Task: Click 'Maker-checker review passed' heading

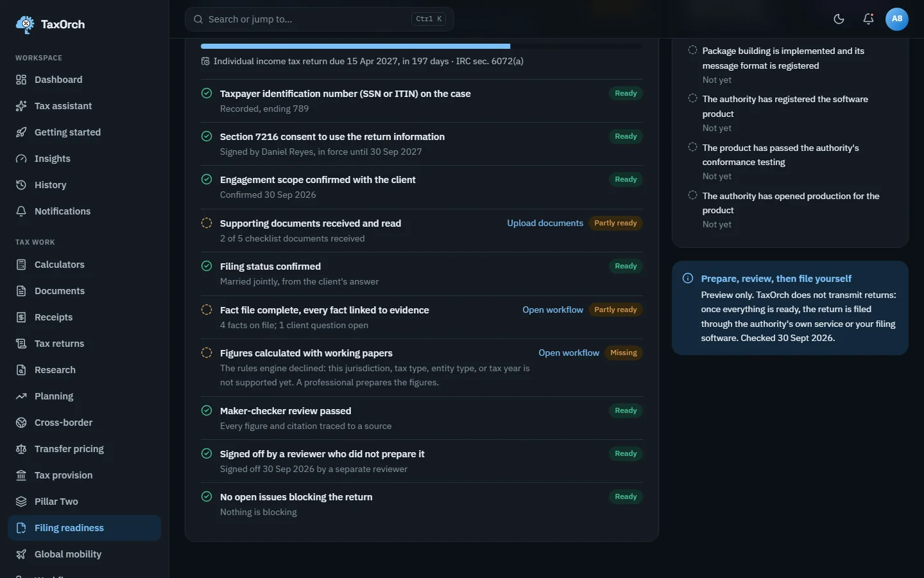Action: click(x=286, y=411)
